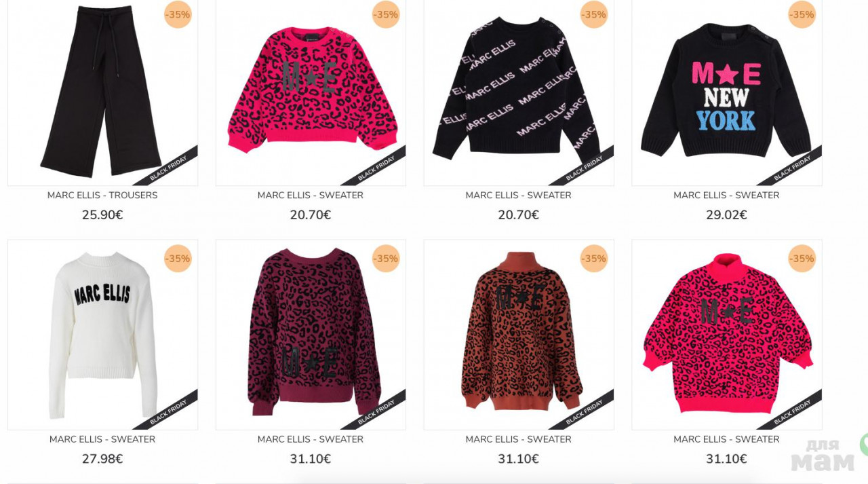The width and height of the screenshot is (868, 484).
Task: Open the brown leopard turtleneck sweater image
Action: [x=519, y=335]
